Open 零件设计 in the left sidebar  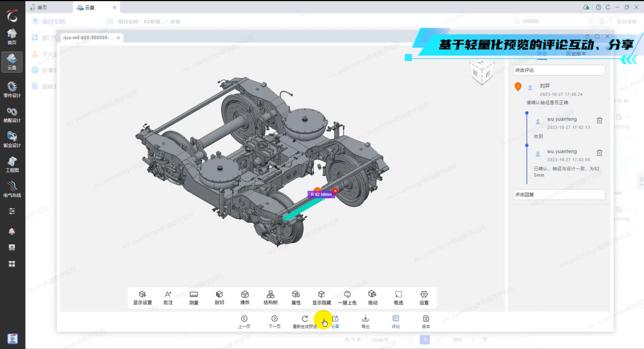(12, 89)
